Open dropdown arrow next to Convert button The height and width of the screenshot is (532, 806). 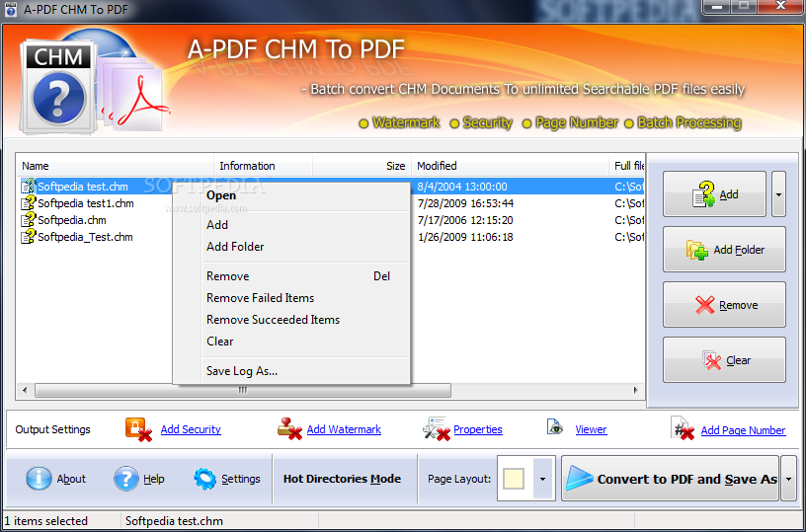(788, 479)
